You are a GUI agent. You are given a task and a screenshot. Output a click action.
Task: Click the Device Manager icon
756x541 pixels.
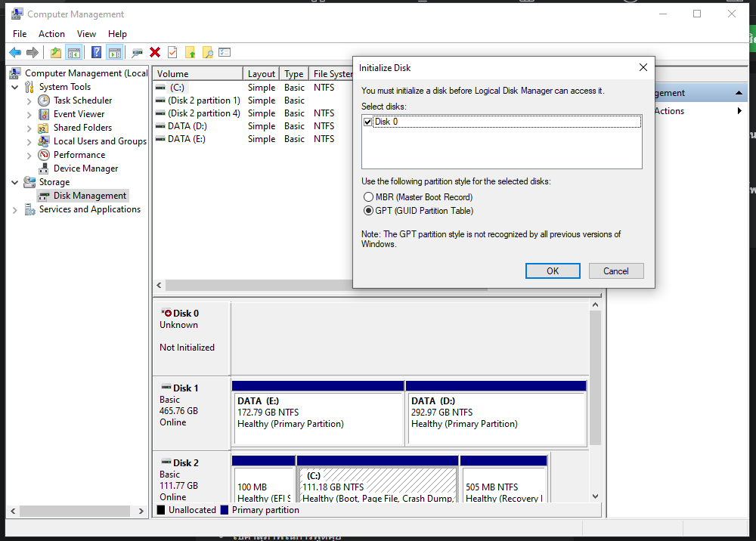pyautogui.click(x=44, y=168)
